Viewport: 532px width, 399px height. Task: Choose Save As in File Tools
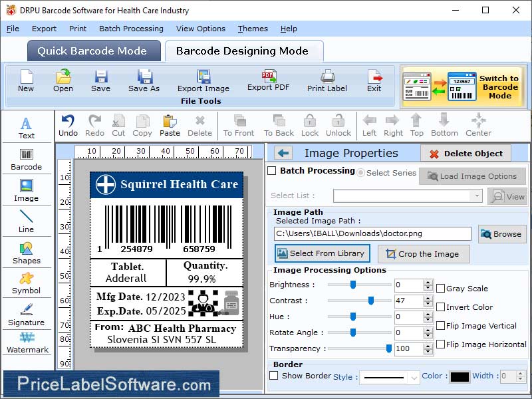144,80
